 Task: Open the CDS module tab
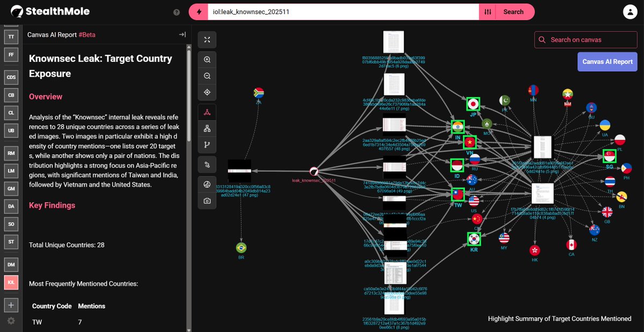tap(11, 77)
